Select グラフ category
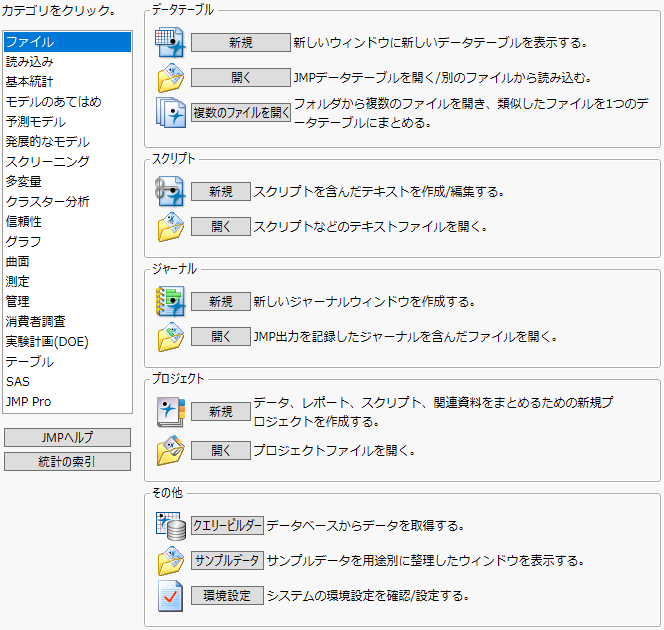Viewport: 664px width, 630px height. pos(67,242)
